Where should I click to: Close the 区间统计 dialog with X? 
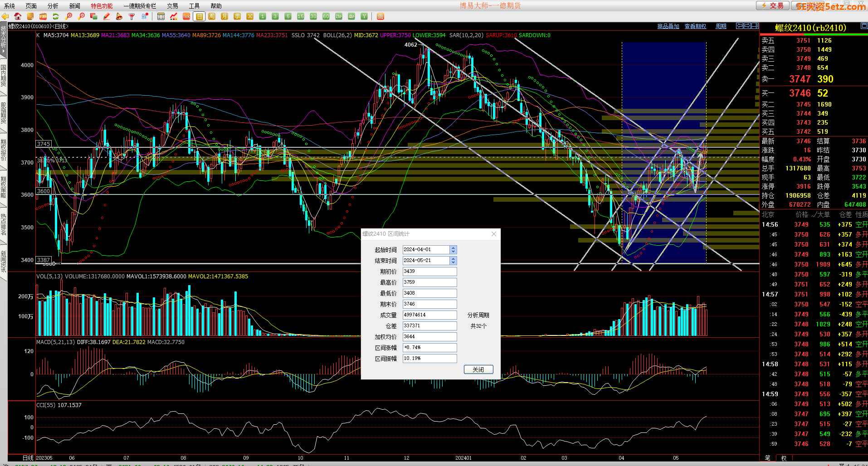[x=494, y=234]
